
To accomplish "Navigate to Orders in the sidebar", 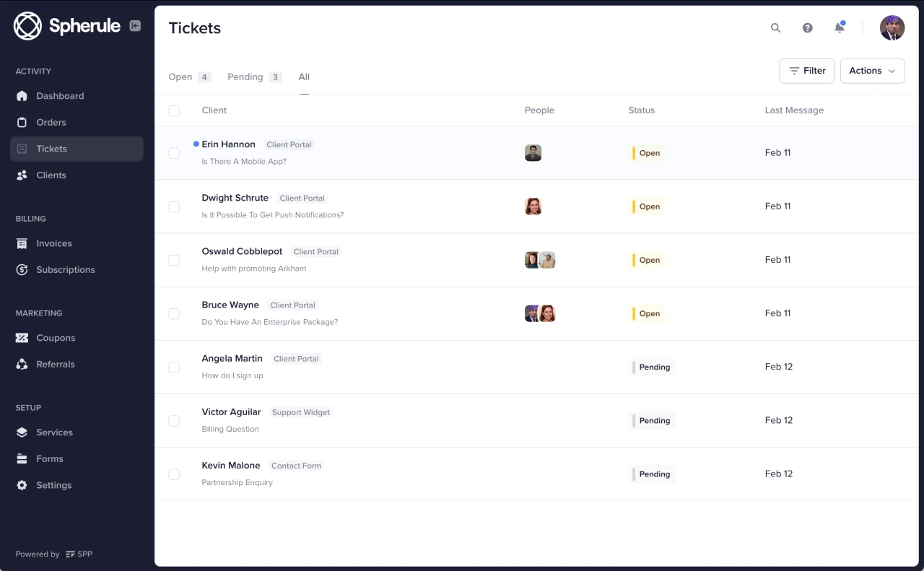I will click(x=51, y=122).
